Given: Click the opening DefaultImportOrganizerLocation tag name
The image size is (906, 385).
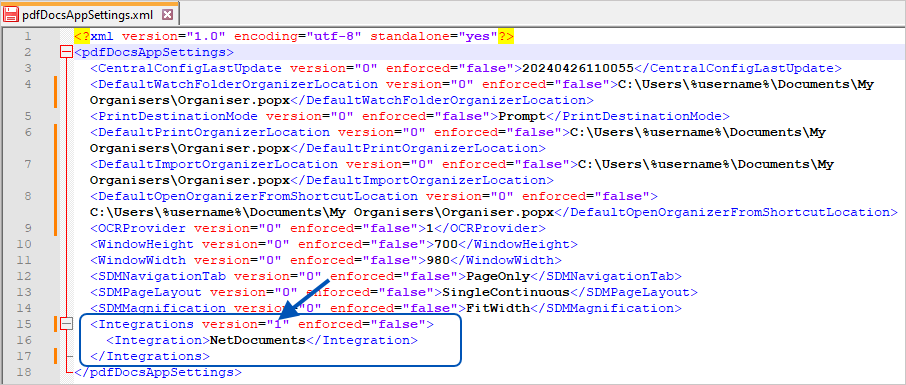Looking at the screenshot, I should (218, 164).
